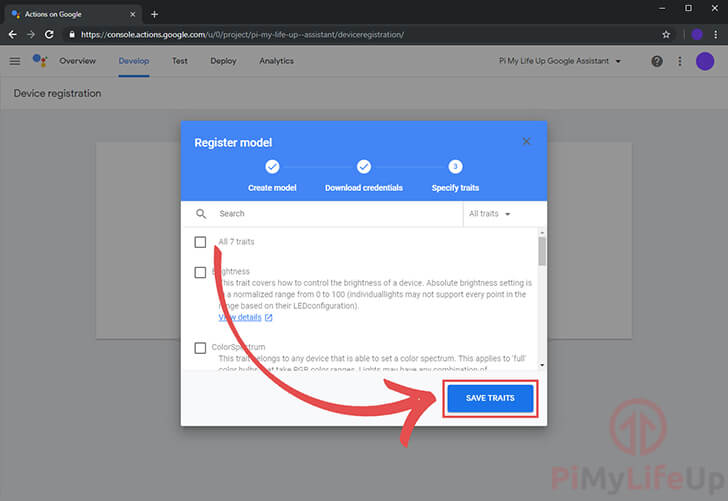Click the SAVE TRAITS button
Screen dimensions: 728x501
tap(490, 398)
